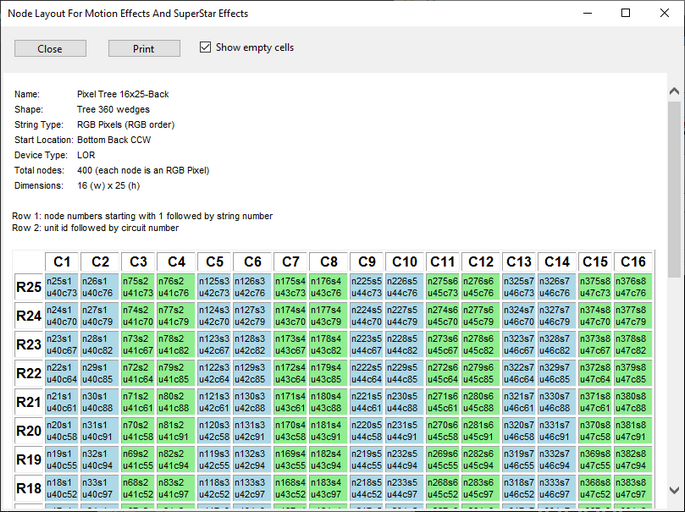The height and width of the screenshot is (512, 685).
Task: Click column header C4
Action: [176, 262]
